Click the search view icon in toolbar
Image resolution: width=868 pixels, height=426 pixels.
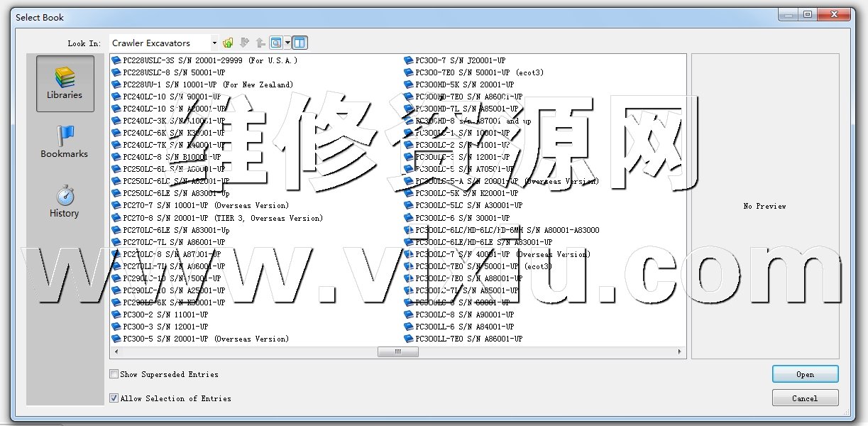[276, 43]
